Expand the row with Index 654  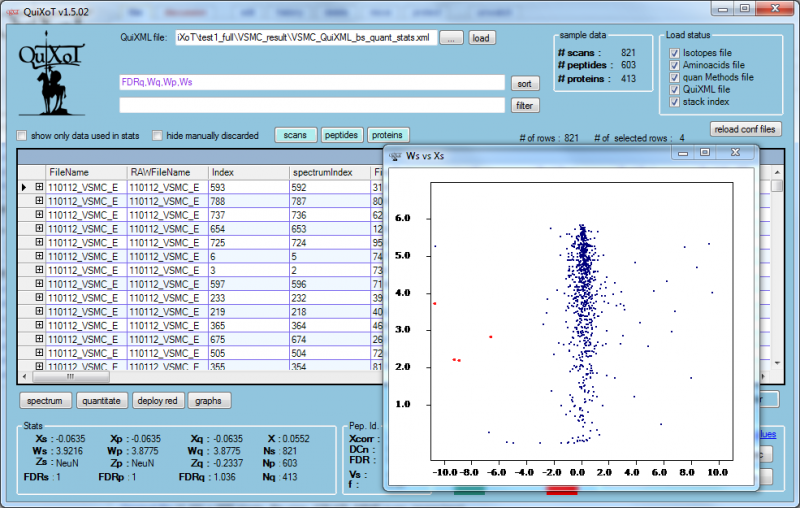[x=40, y=228]
